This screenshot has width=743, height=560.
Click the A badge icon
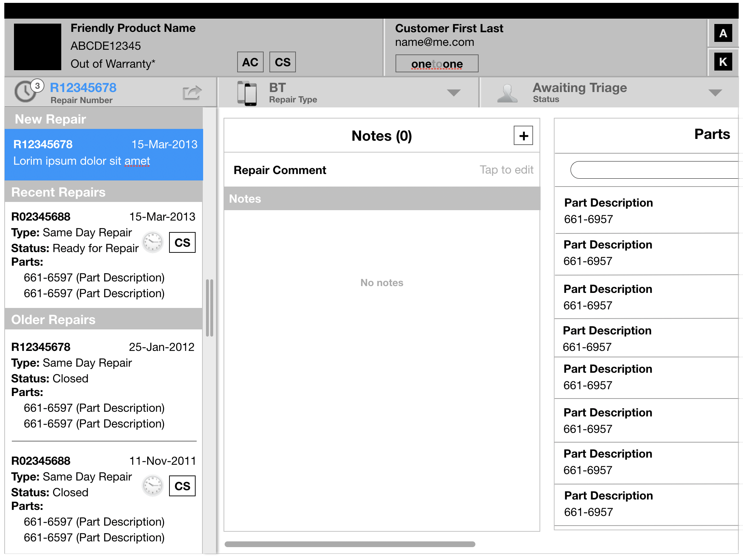(x=723, y=33)
